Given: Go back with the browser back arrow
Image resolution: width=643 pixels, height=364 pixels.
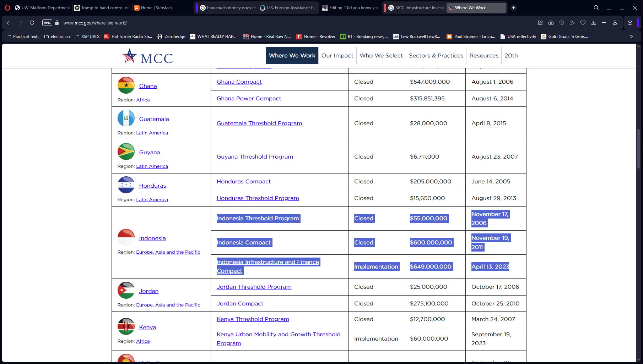Looking at the screenshot, I should [x=8, y=23].
